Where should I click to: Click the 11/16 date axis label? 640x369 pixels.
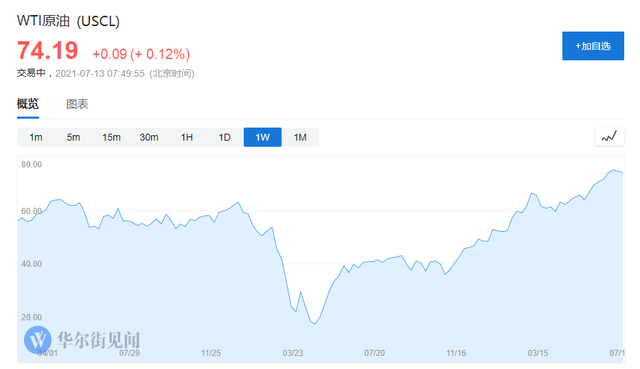point(456,353)
